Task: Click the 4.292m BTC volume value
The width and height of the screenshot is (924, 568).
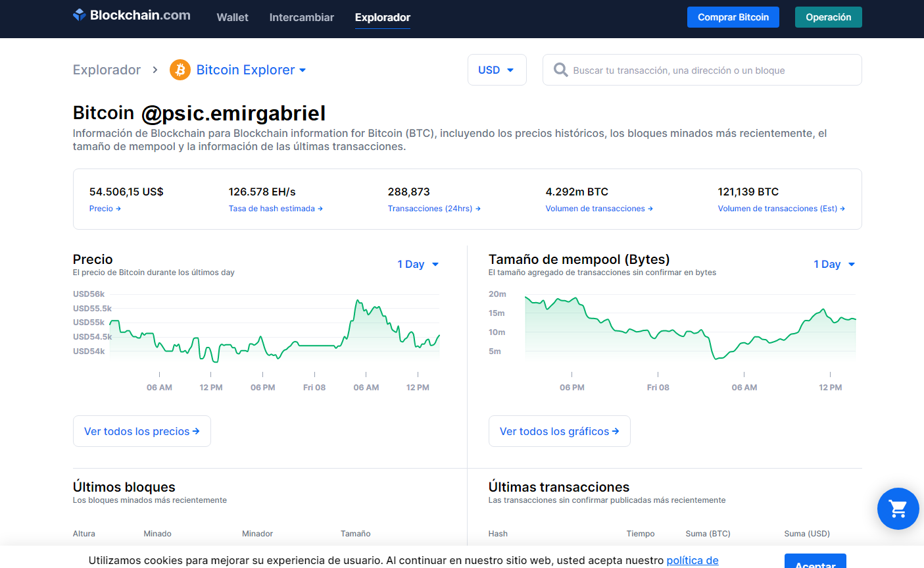Action: point(577,192)
